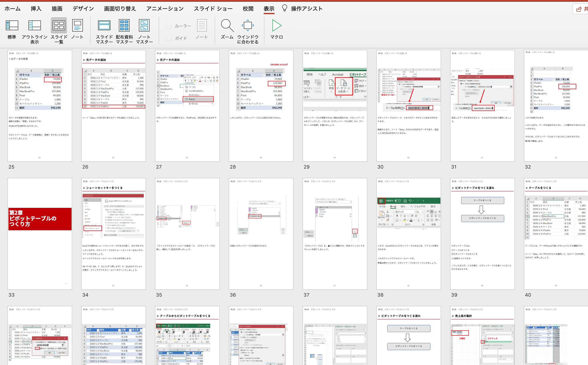This screenshot has width=588, height=365.
Task: Run the マクロ macro button
Action: [276, 30]
